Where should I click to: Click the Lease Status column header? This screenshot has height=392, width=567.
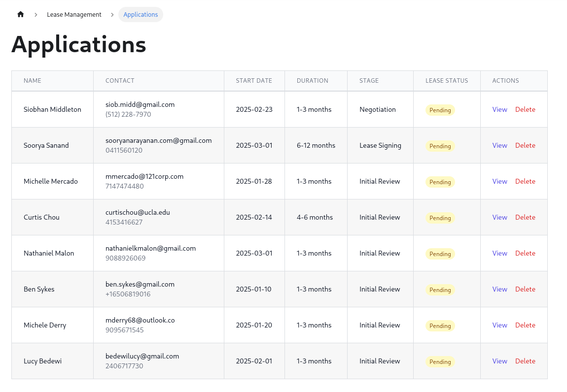[x=447, y=81]
